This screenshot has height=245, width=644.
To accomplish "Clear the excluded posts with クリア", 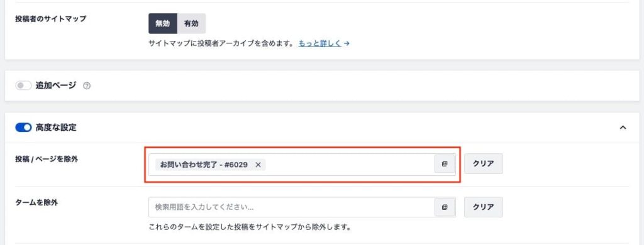I will pos(484,164).
